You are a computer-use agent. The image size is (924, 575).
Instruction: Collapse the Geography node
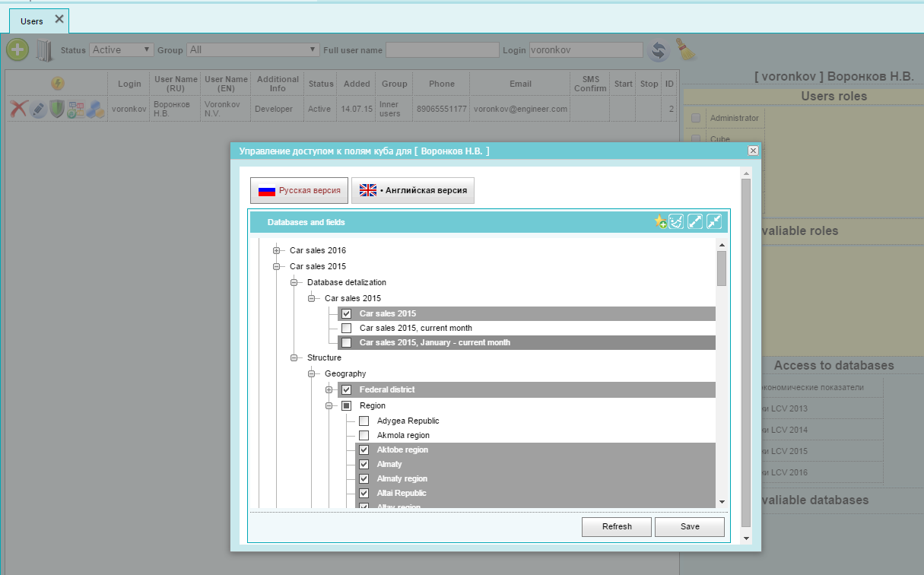pyautogui.click(x=311, y=373)
